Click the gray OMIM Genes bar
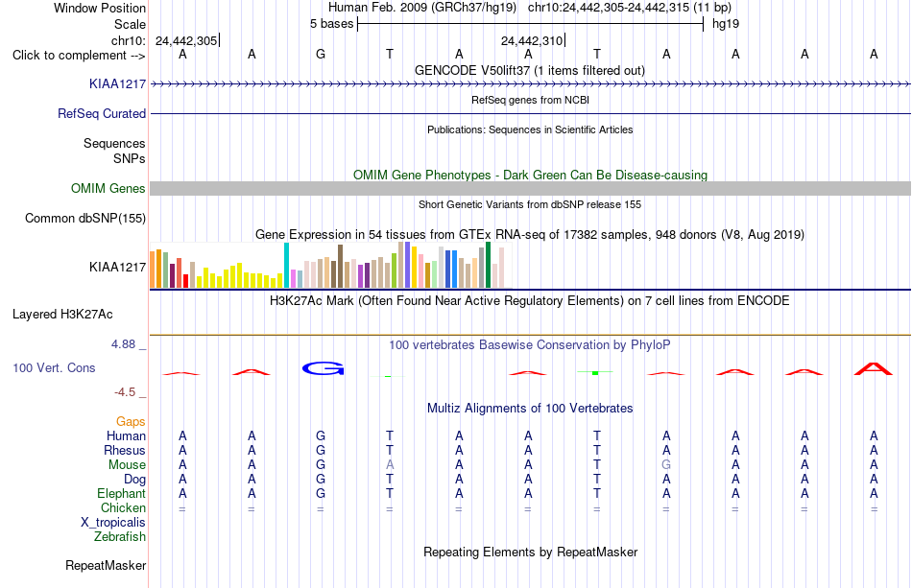 click(x=531, y=188)
